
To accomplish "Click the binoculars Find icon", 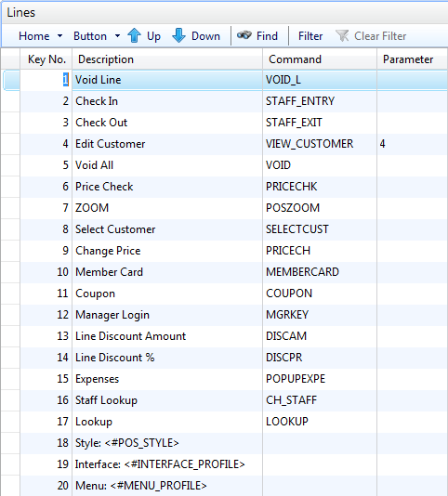I will (x=244, y=35).
